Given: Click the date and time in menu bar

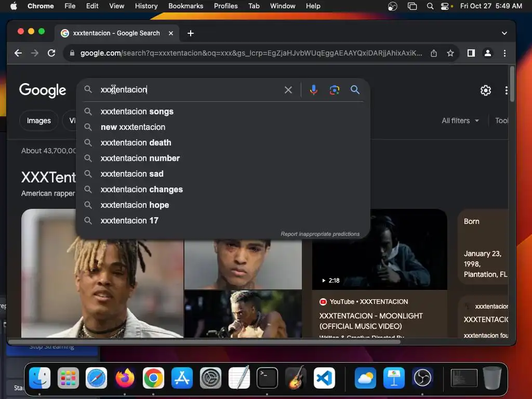Looking at the screenshot, I should click(x=491, y=6).
